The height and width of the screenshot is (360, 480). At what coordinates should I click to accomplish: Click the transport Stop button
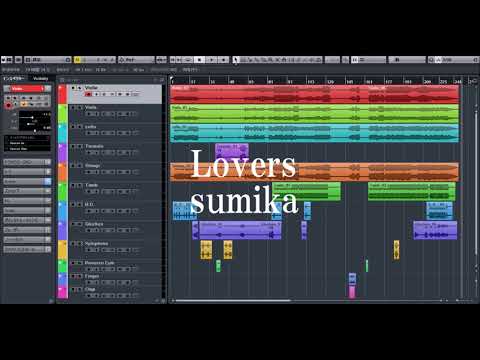tap(199, 60)
